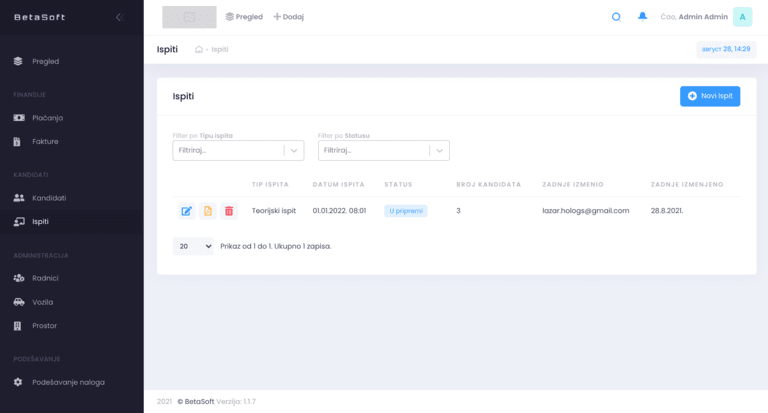Click the date badge showing 28, 14:29
Screen dimensions: 768x413
click(x=726, y=49)
